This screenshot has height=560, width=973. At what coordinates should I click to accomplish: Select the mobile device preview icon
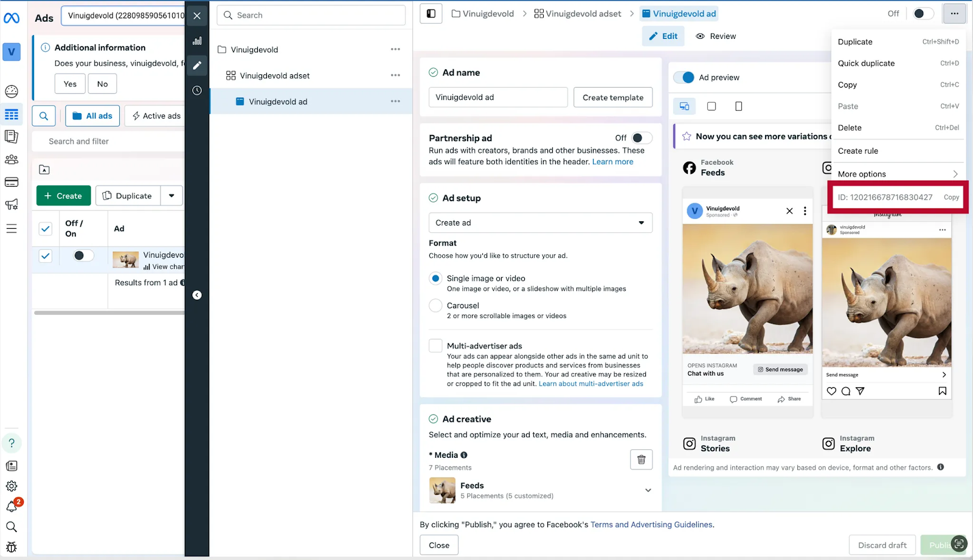(x=738, y=106)
